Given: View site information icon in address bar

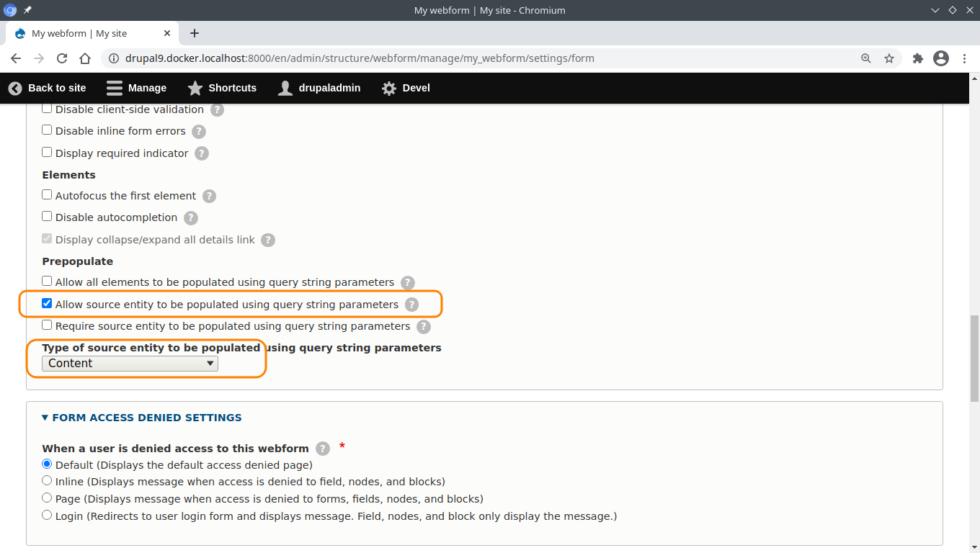Looking at the screenshot, I should click(x=114, y=58).
